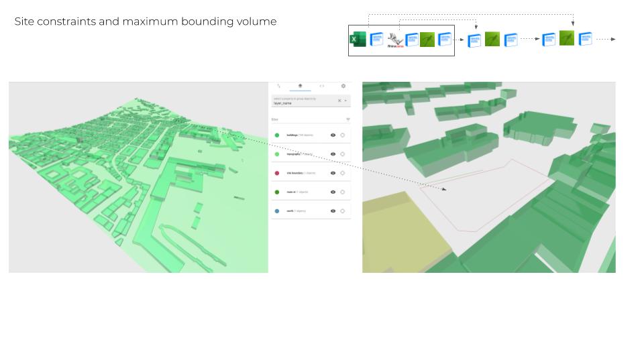Switch to the code brackets tab
644x362 pixels.
coord(322,86)
